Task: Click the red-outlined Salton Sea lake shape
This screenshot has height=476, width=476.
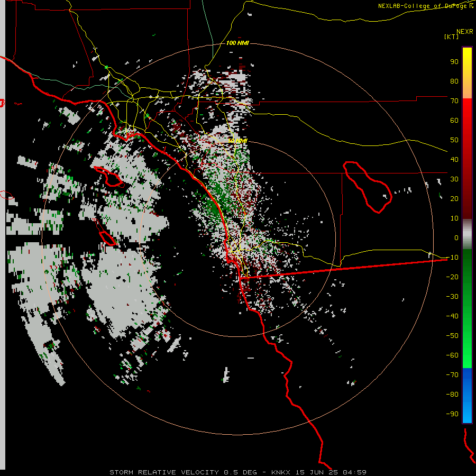Action: [368, 187]
